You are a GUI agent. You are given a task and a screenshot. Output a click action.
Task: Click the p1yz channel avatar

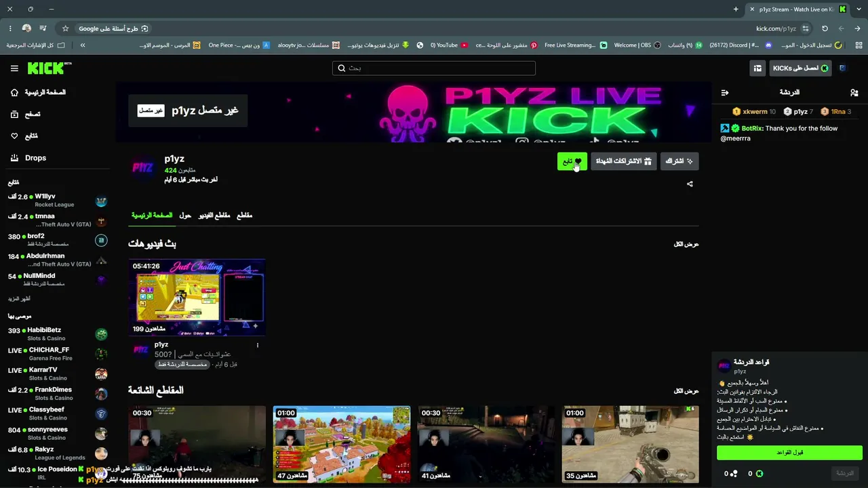(142, 167)
